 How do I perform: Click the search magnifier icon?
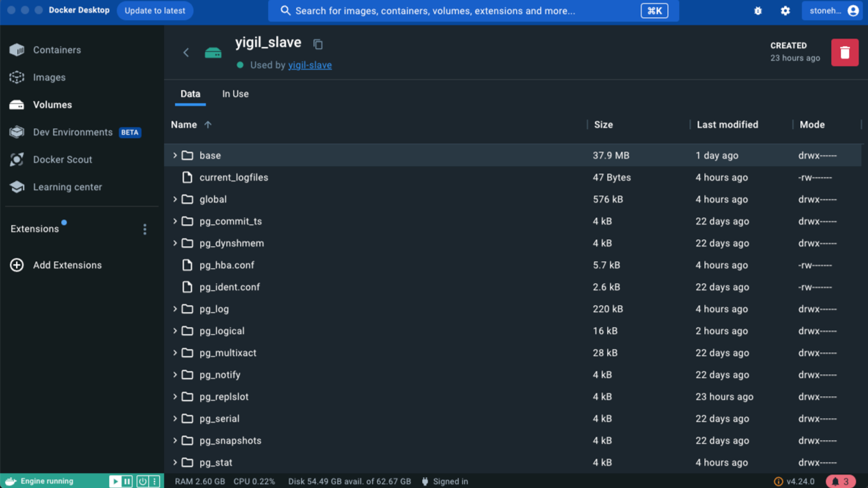coord(285,11)
